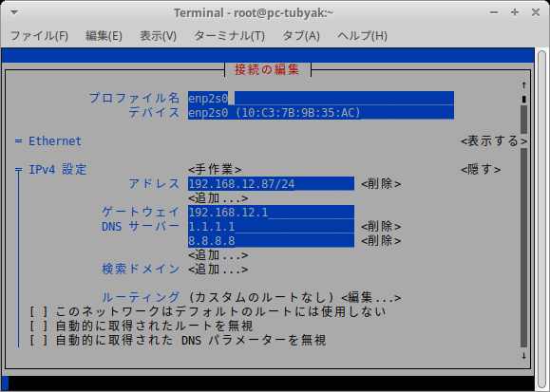Delete the DNS server 1.1.1.1 entry
Image resolution: width=550 pixels, height=392 pixels.
tap(381, 227)
